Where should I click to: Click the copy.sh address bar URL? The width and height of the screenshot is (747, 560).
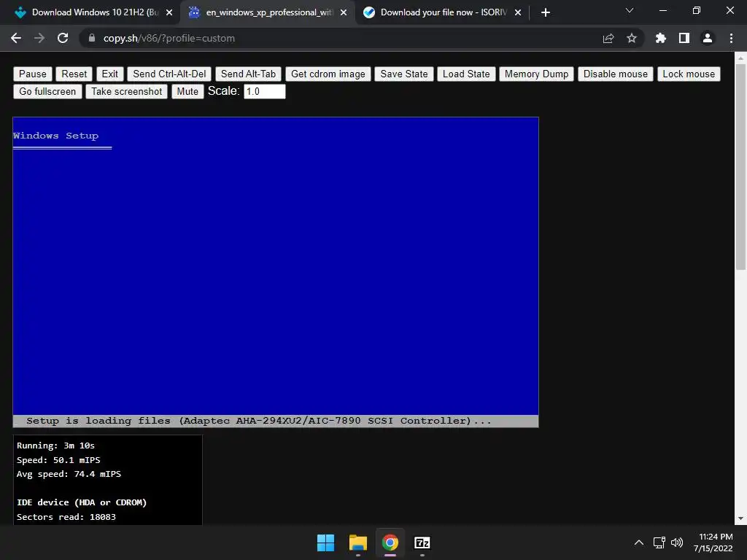pyautogui.click(x=169, y=38)
